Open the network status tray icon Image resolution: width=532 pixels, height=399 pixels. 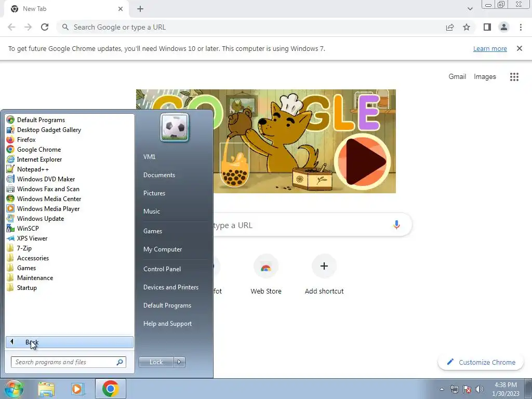pos(454,389)
